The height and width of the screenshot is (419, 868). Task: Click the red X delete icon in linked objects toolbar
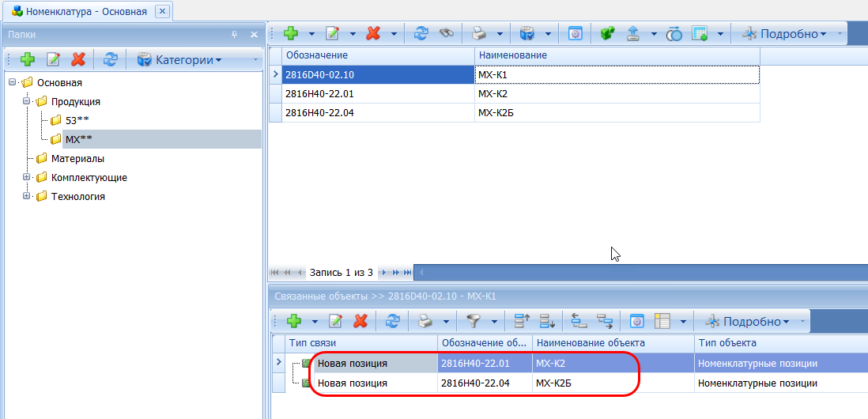[360, 321]
